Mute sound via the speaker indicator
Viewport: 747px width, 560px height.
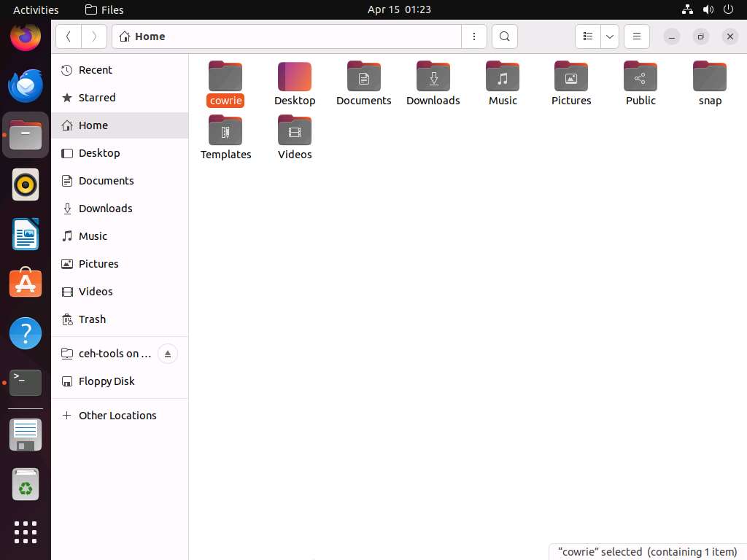click(x=706, y=9)
